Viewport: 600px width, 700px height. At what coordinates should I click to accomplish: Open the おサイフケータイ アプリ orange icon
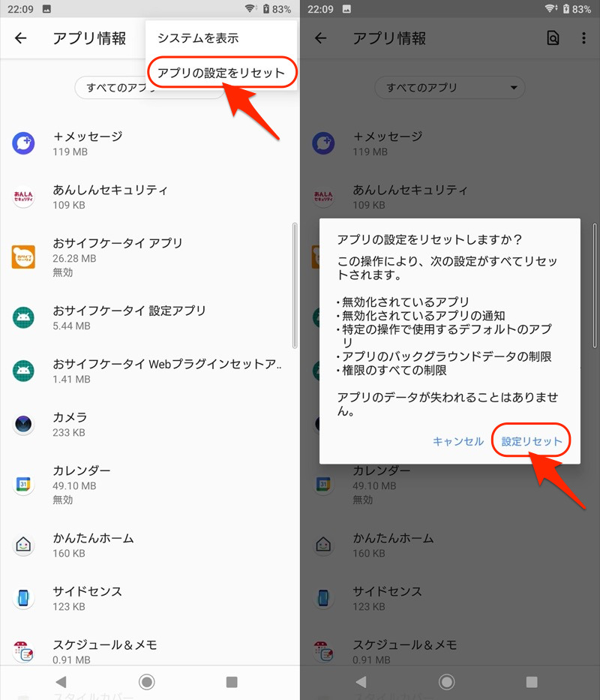23,257
